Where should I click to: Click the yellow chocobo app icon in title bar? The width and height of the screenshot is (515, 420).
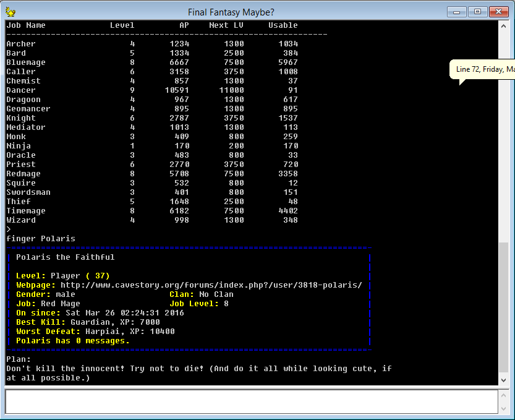pyautogui.click(x=11, y=12)
